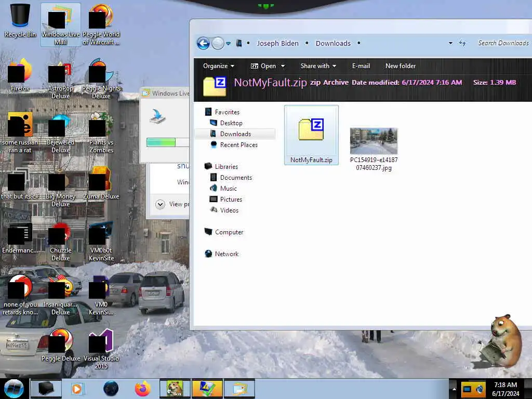Open the Start menu orb

click(14, 389)
